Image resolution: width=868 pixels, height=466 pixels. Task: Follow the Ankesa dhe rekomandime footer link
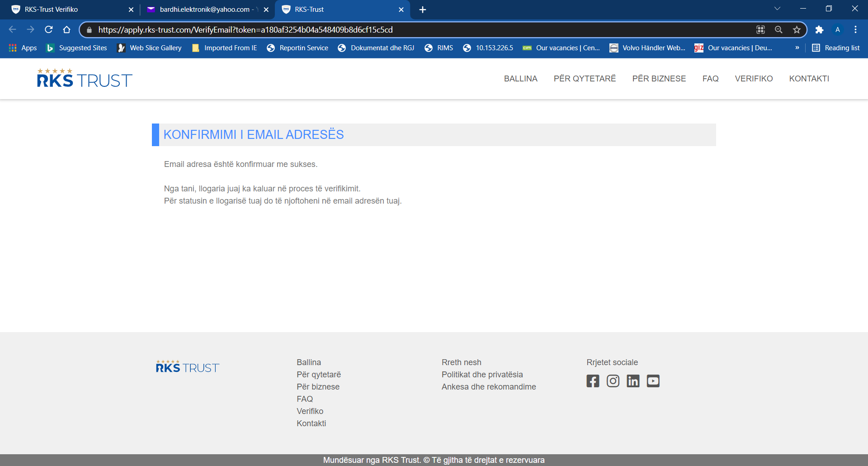point(489,387)
